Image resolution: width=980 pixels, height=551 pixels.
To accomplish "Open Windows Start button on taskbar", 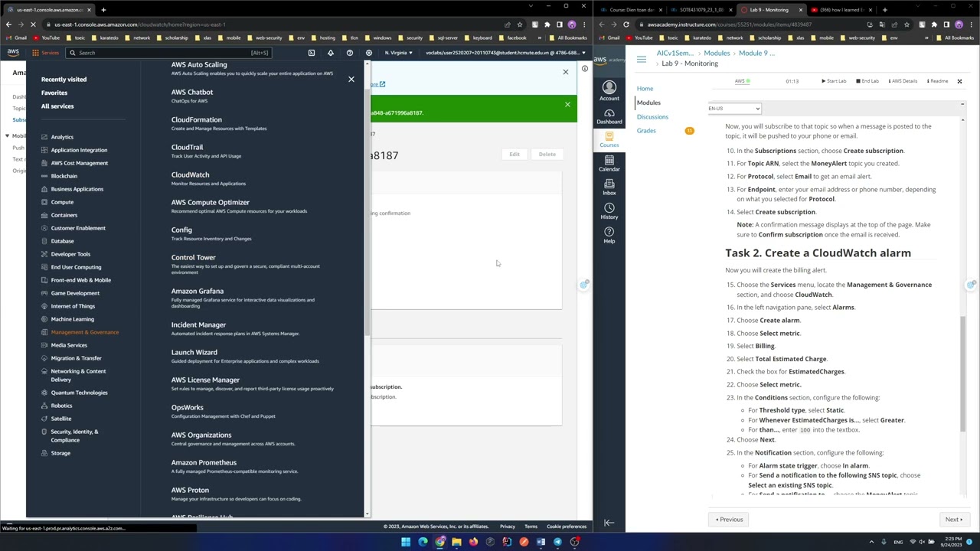I will 406,542.
